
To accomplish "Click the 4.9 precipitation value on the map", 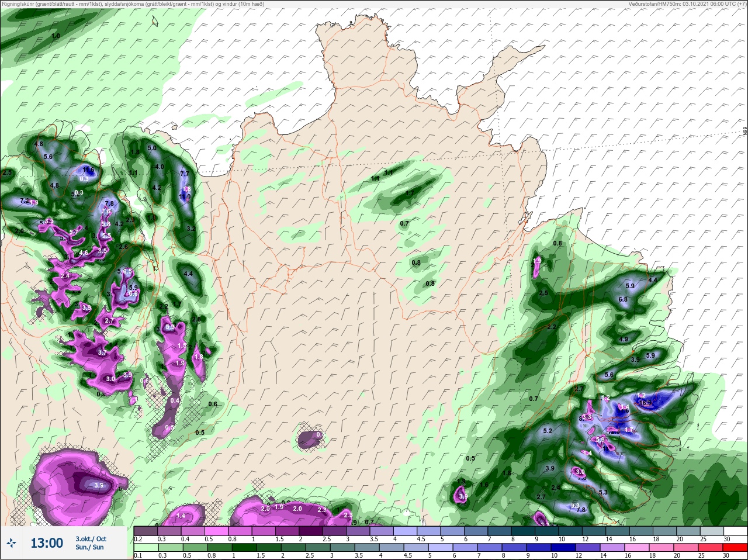I will point(623,339).
